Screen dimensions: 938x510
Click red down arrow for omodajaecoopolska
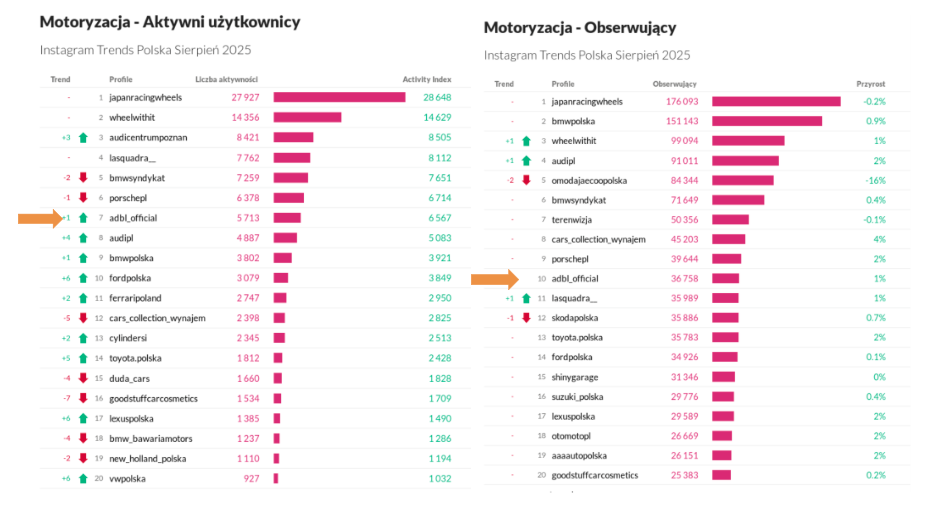click(526, 181)
